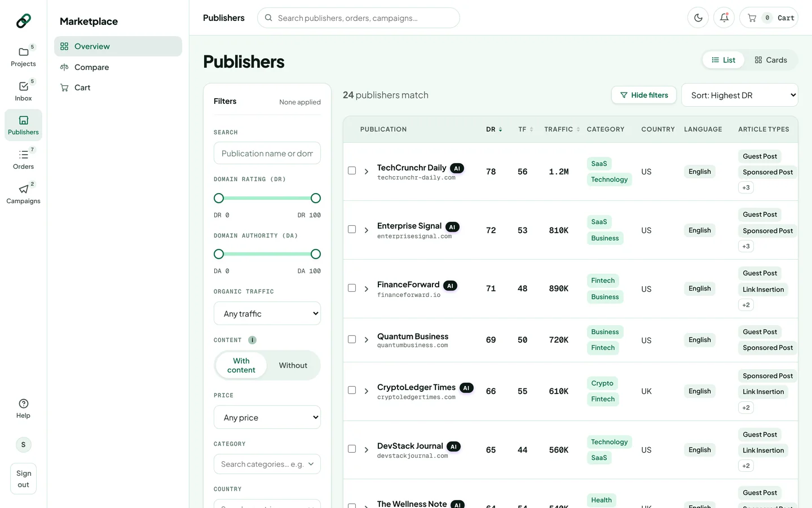The width and height of the screenshot is (812, 508).
Task: Select the Enterprise Signal checkbox
Action: (352, 229)
